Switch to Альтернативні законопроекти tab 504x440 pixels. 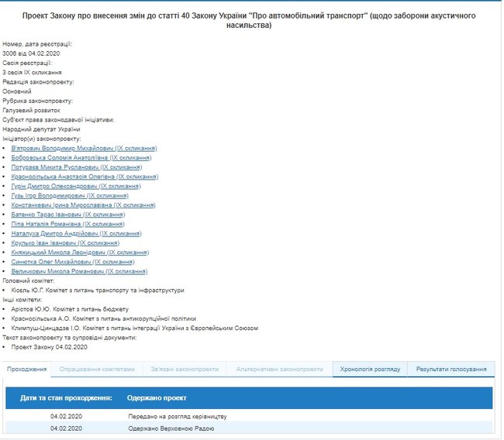click(280, 369)
